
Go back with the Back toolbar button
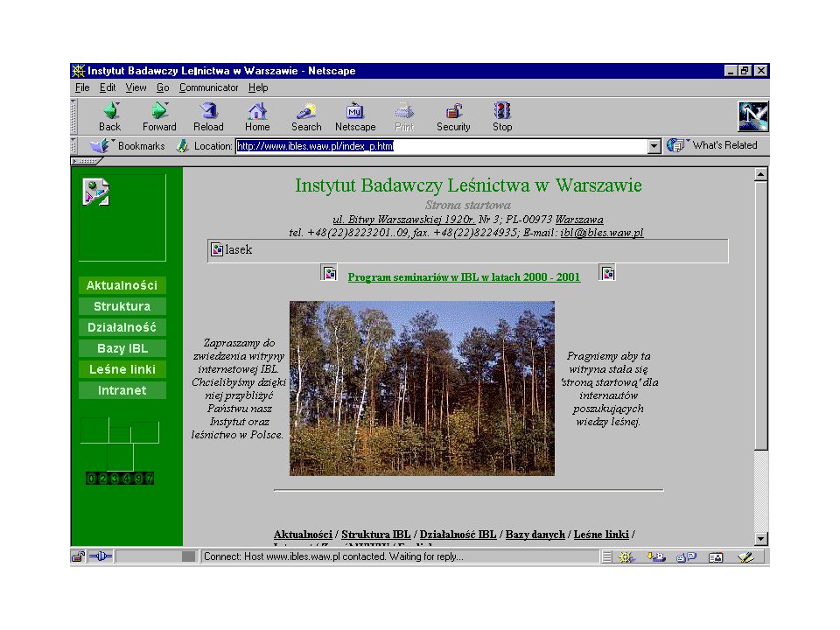tap(110, 116)
